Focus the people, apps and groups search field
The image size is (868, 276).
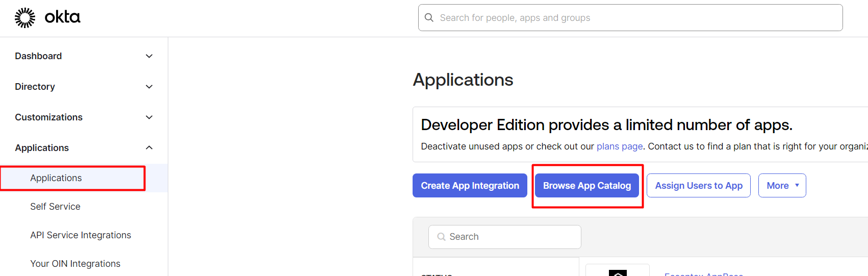pyautogui.click(x=630, y=18)
